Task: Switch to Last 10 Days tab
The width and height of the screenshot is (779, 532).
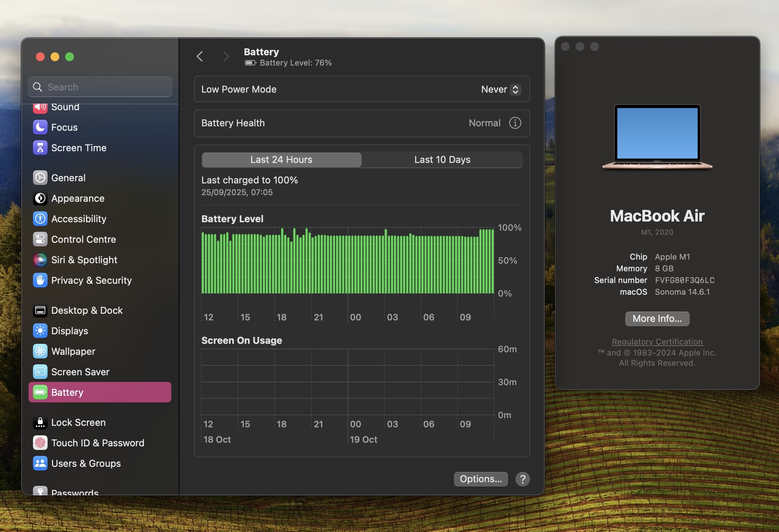Action: (x=442, y=160)
